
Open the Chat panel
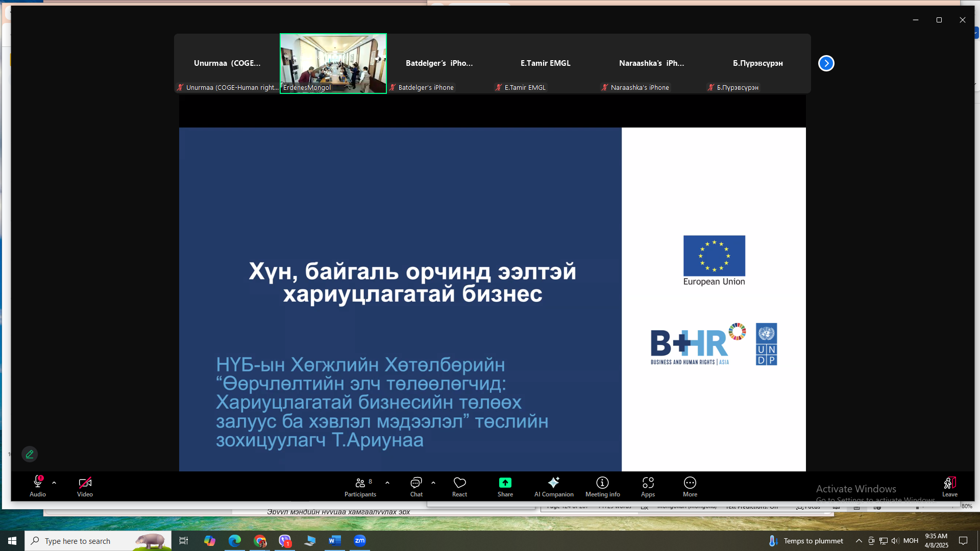416,486
